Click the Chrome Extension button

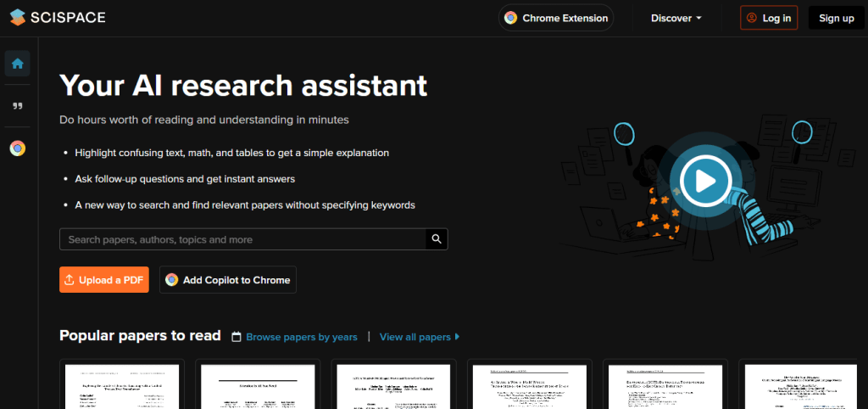556,18
